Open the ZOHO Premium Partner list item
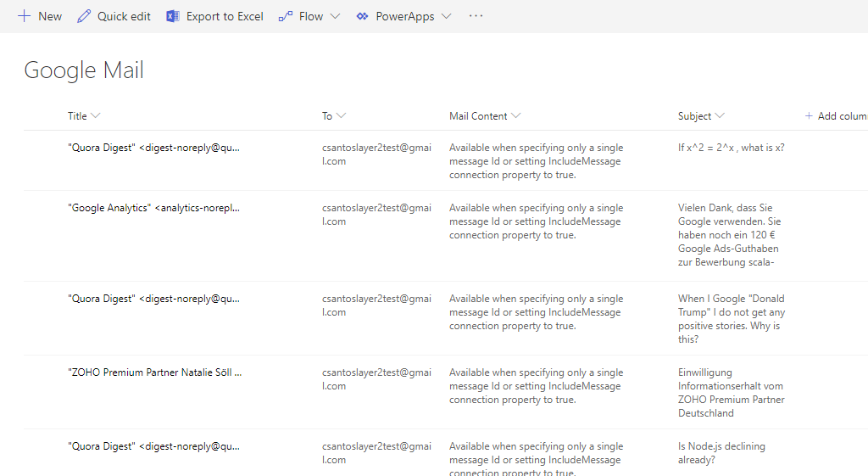Viewport: 868px width, 476px height. pyautogui.click(x=154, y=372)
